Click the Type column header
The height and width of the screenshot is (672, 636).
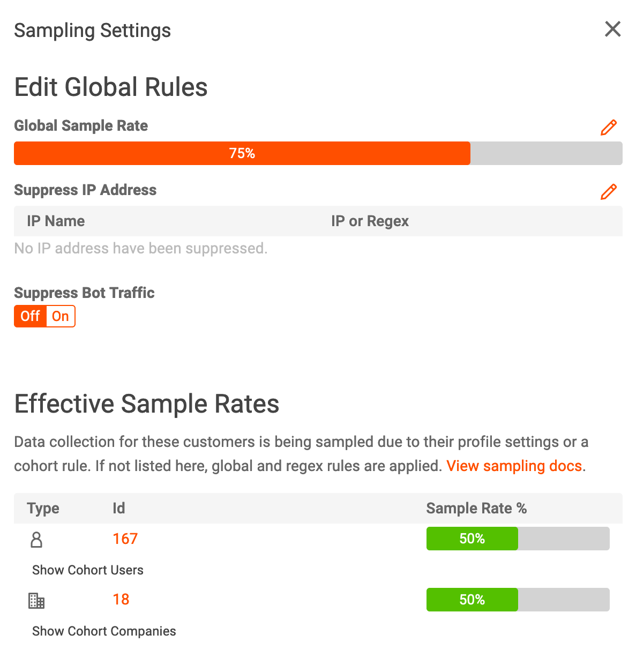pyautogui.click(x=43, y=508)
